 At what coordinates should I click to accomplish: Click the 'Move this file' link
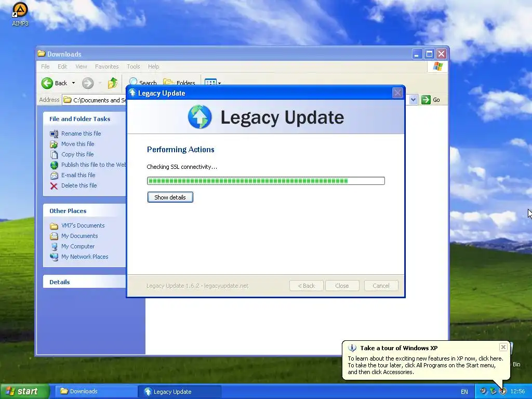[x=78, y=144]
